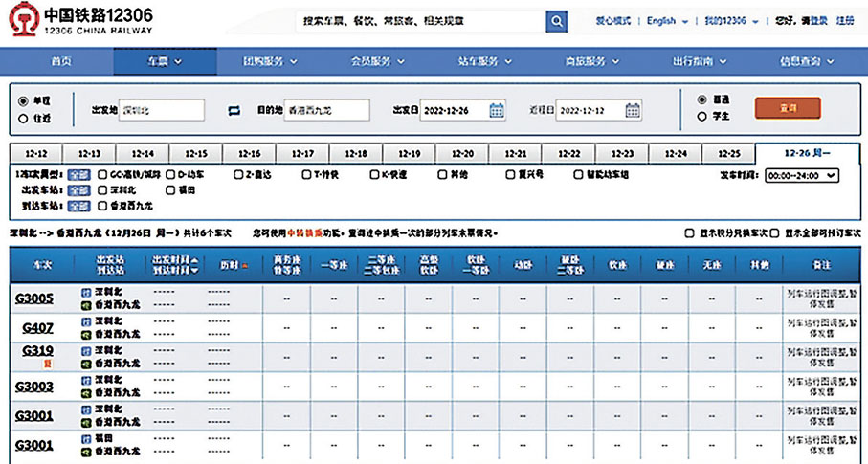This screenshot has width=868, height=464.
Task: Open the departure date calendar icon
Action: (497, 111)
